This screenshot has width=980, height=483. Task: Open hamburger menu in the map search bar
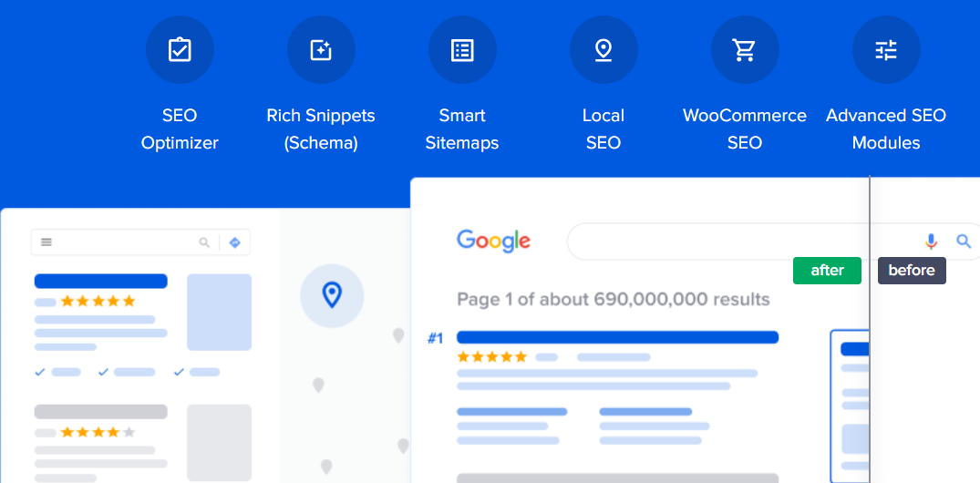(46, 242)
